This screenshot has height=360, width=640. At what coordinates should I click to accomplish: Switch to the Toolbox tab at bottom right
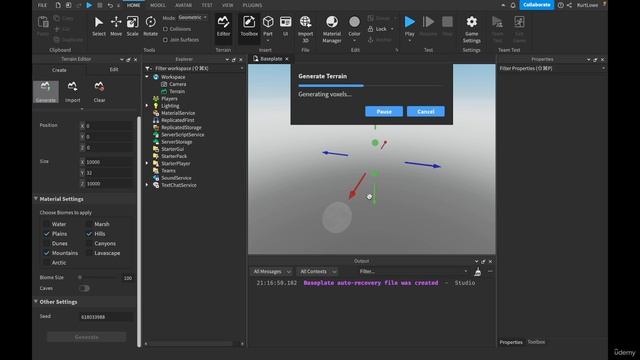(536, 342)
